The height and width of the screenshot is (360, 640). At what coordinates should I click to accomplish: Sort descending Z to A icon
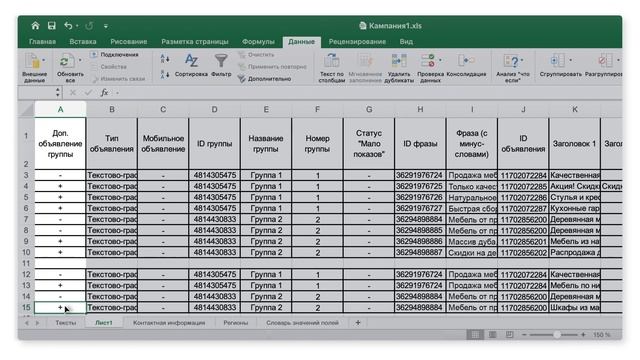164,74
